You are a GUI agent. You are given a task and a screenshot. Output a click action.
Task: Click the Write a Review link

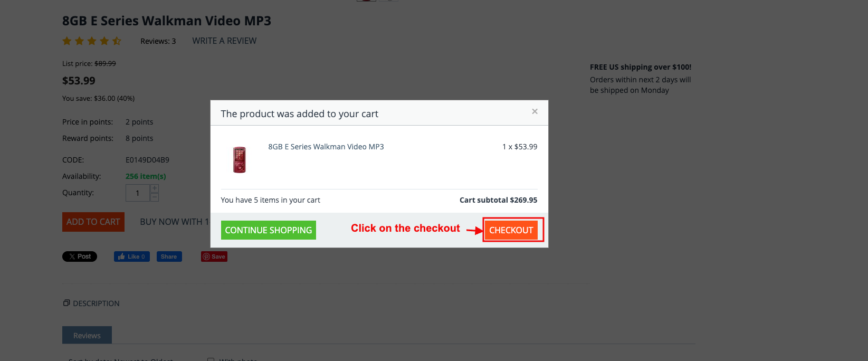pyautogui.click(x=224, y=41)
